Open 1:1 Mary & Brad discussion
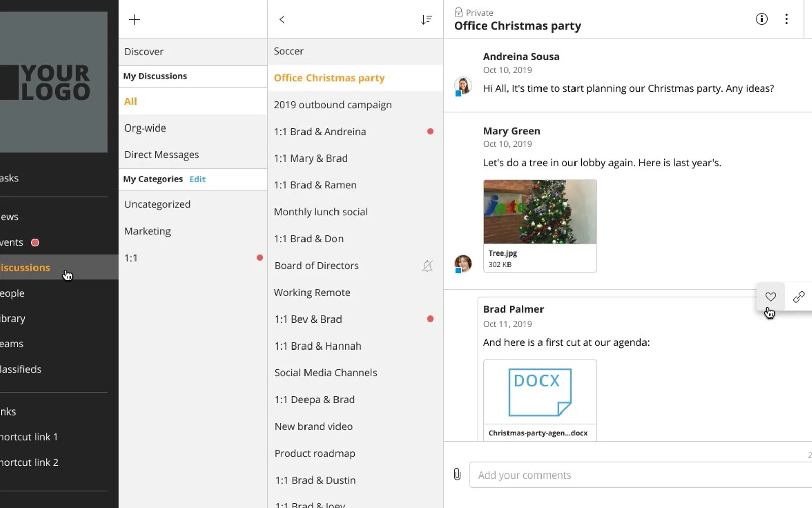This screenshot has width=812, height=508. pos(355,158)
